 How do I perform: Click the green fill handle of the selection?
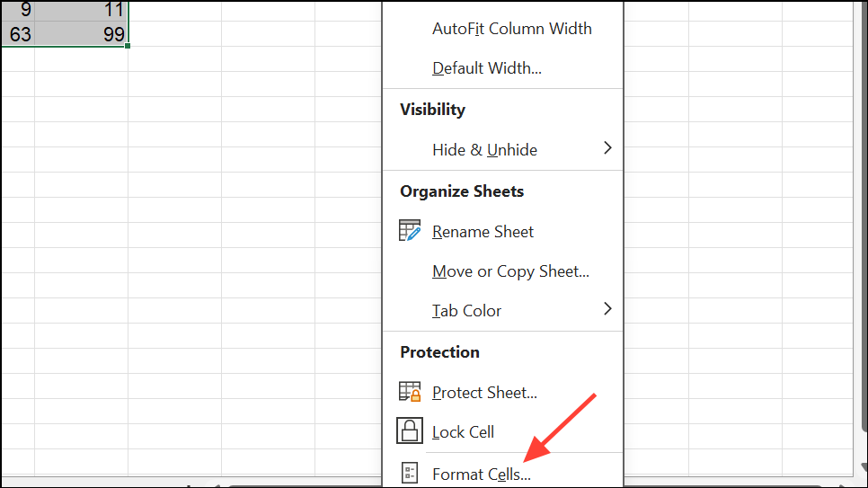coord(128,46)
